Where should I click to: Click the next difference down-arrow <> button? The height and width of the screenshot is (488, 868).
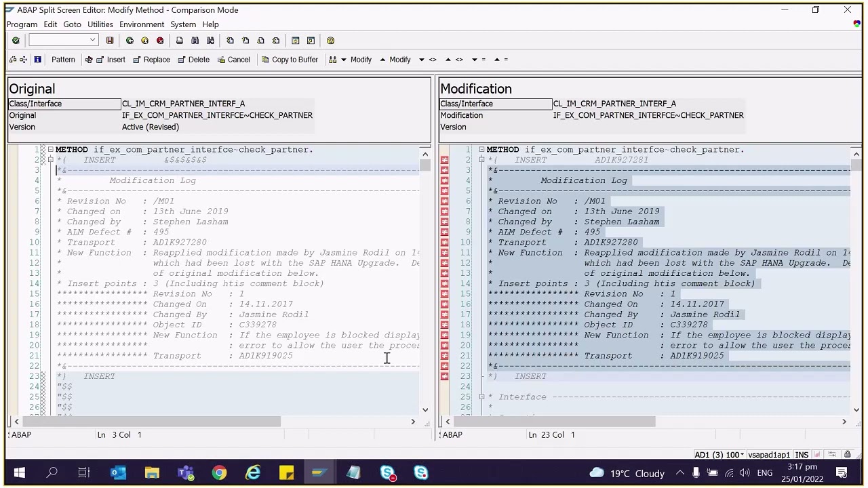[x=428, y=60]
